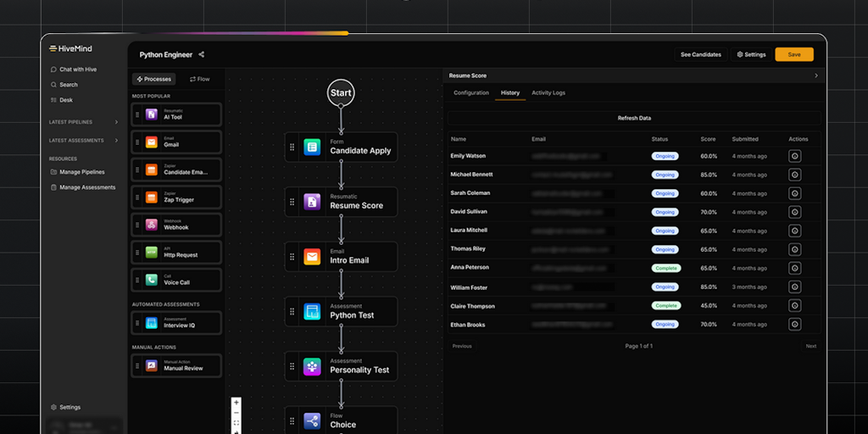Expand Latest Pipelines section
This screenshot has height=434, width=868.
(x=116, y=122)
